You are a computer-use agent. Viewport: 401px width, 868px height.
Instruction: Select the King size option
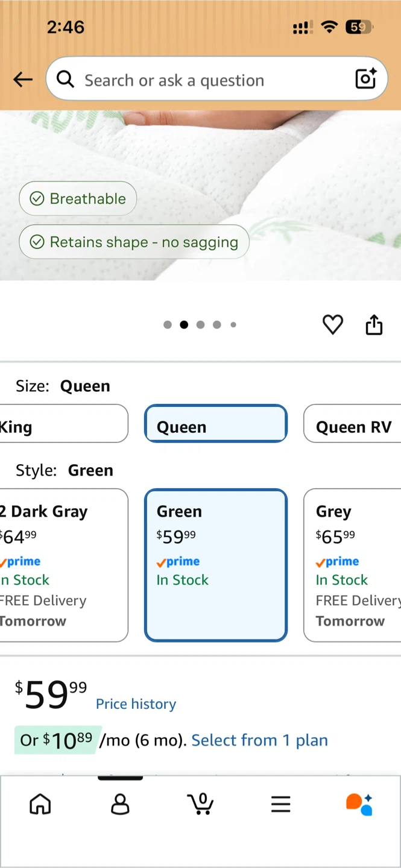pyautogui.click(x=63, y=424)
